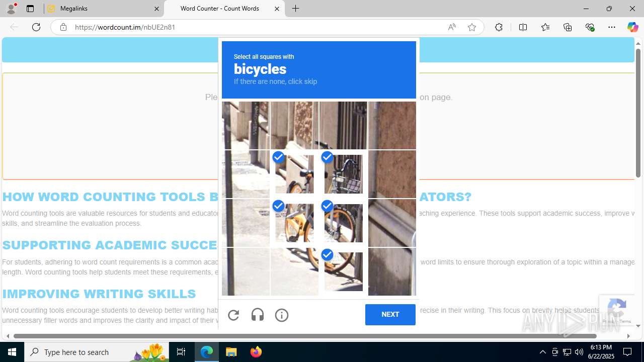Start Read aloud from address bar

[x=452, y=27]
